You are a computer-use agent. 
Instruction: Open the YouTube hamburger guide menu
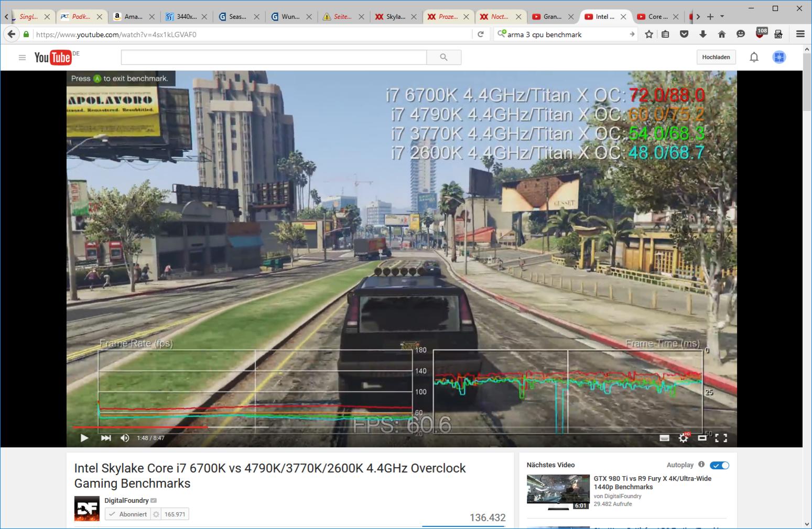click(22, 58)
